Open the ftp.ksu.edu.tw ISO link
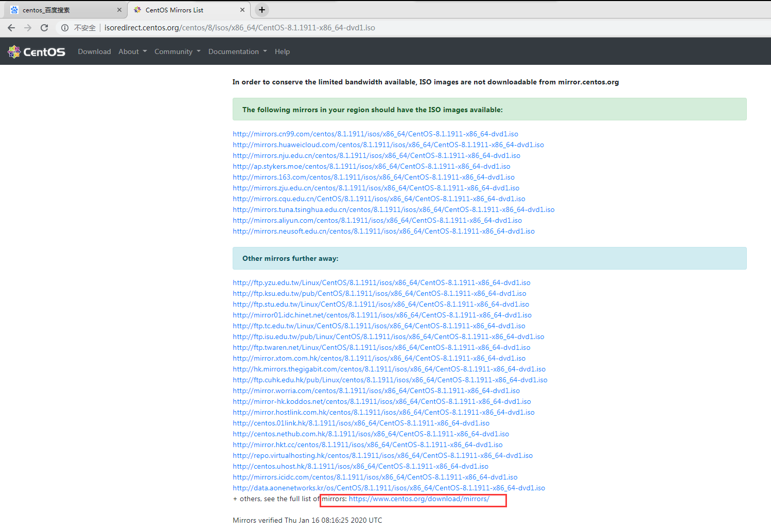This screenshot has width=771, height=532. pos(379,293)
